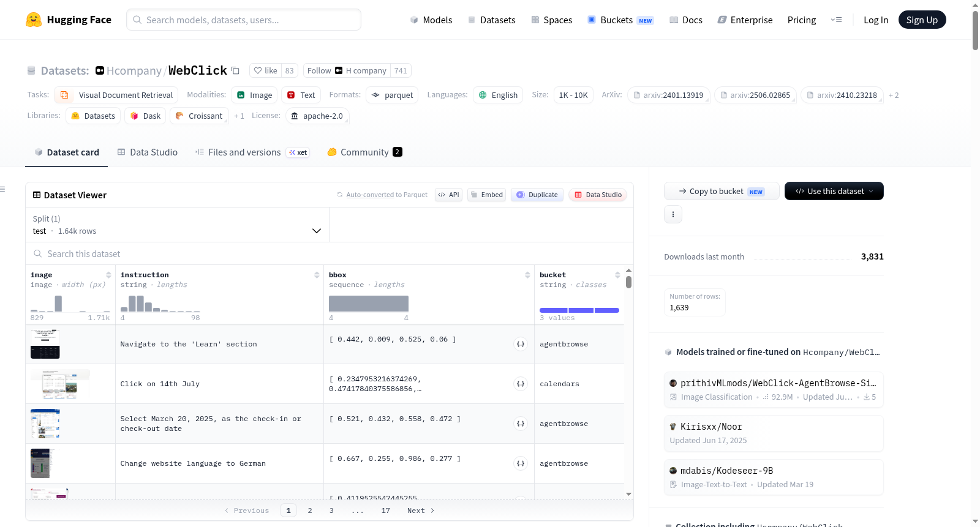Like the WebClick dataset
980x527 pixels.
point(266,70)
